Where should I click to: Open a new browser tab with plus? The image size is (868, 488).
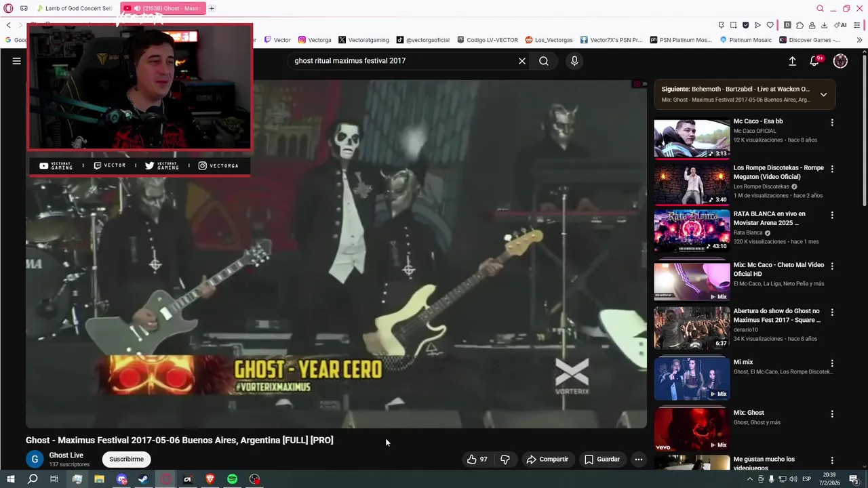coord(212,8)
